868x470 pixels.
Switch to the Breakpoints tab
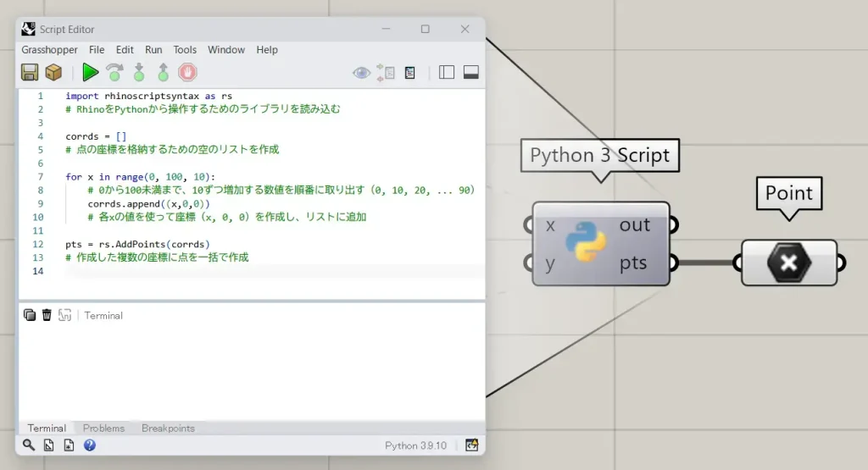click(168, 429)
